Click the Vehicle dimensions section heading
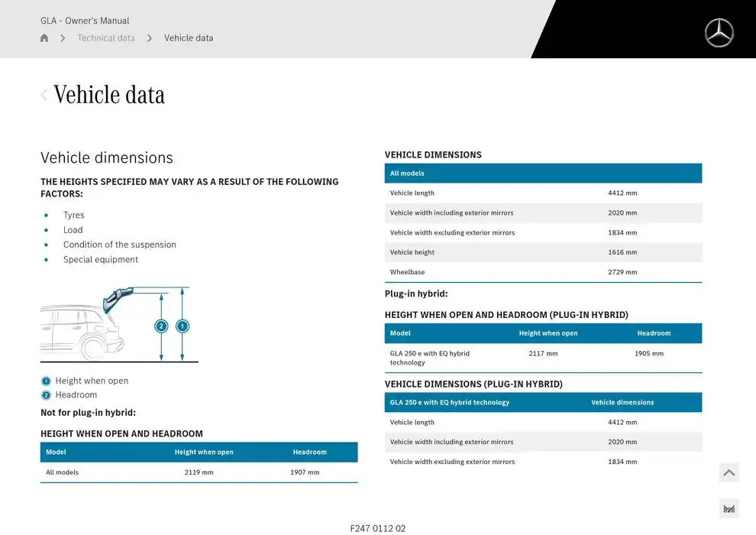This screenshot has height=535, width=756. [107, 157]
